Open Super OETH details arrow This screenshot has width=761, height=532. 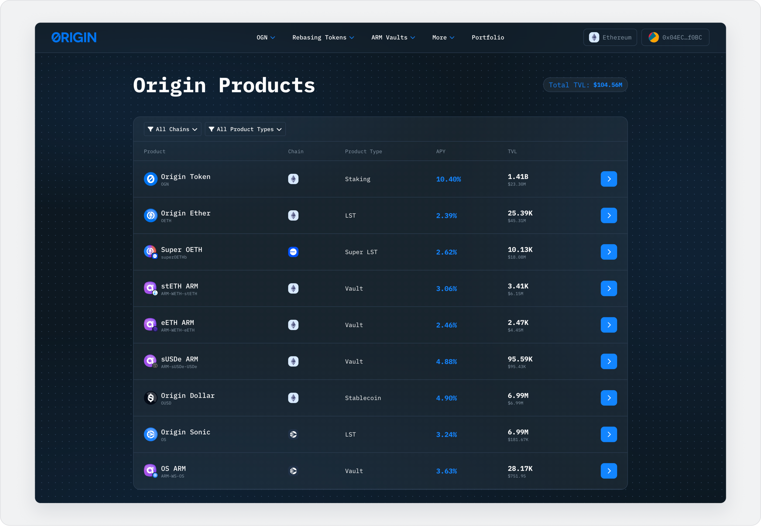[609, 252]
